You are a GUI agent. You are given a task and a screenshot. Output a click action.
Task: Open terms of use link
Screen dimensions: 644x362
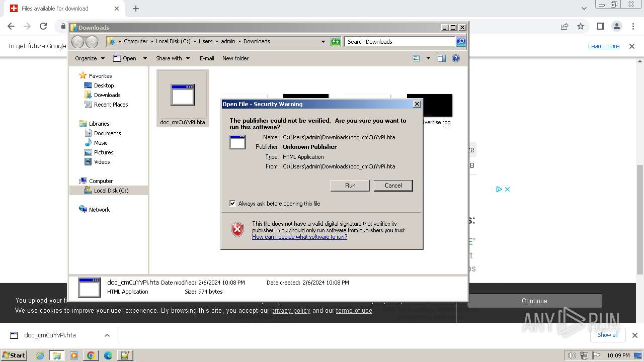[354, 311]
